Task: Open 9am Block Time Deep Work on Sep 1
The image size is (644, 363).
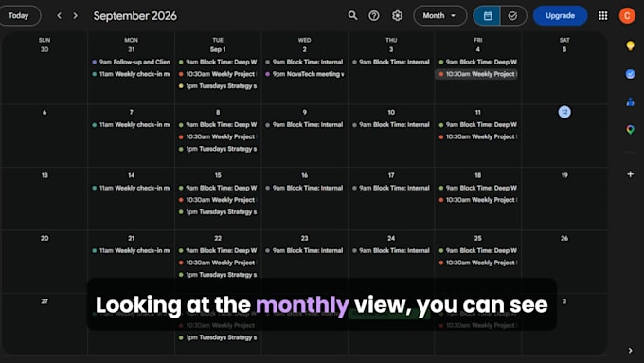Action: [x=218, y=62]
